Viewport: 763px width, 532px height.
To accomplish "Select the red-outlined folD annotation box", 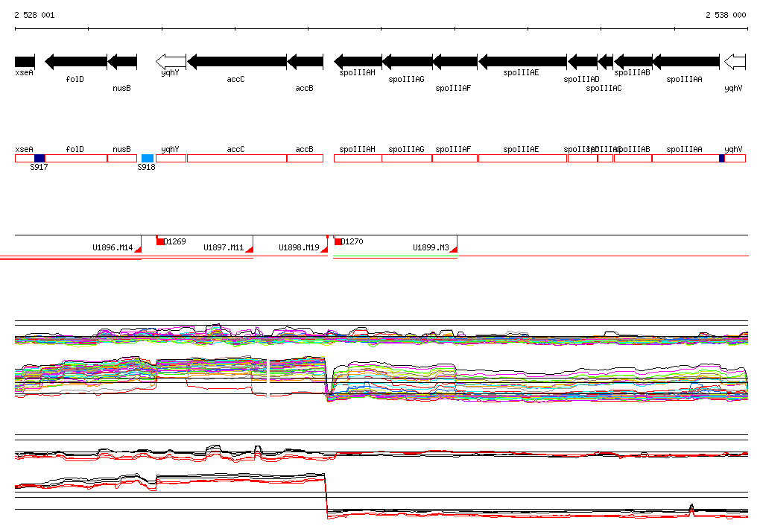I will (76, 158).
